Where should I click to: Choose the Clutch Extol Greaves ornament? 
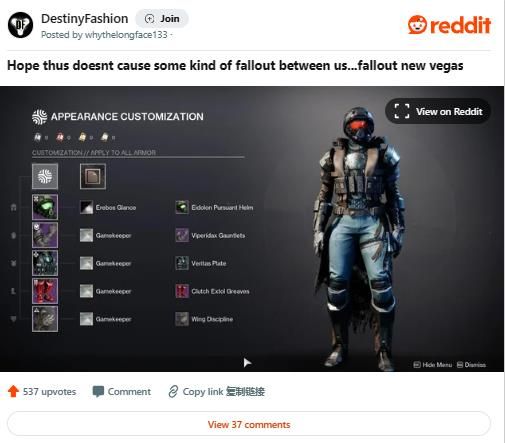[213, 291]
